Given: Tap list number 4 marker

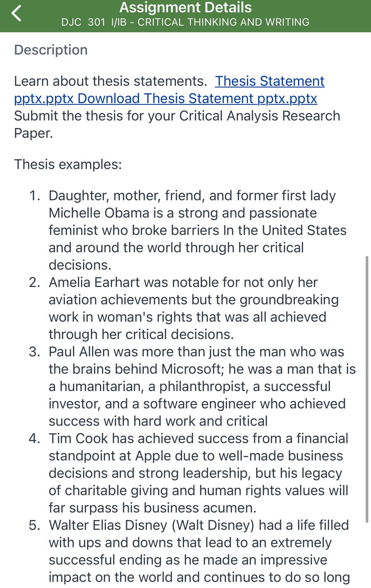Looking at the screenshot, I should pyautogui.click(x=34, y=439).
